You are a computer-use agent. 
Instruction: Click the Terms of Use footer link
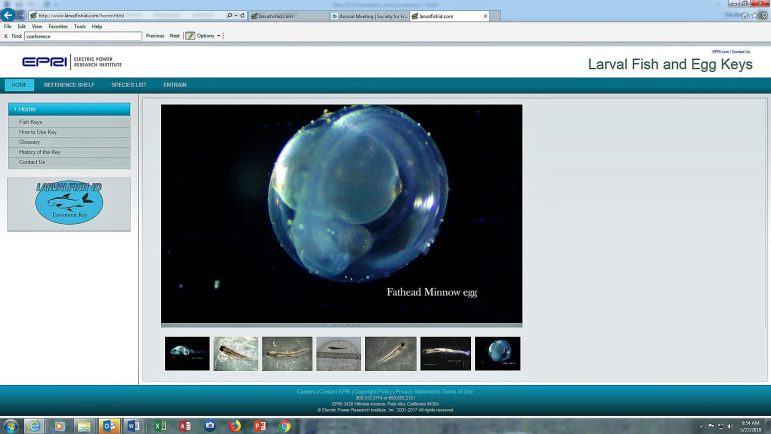click(457, 392)
